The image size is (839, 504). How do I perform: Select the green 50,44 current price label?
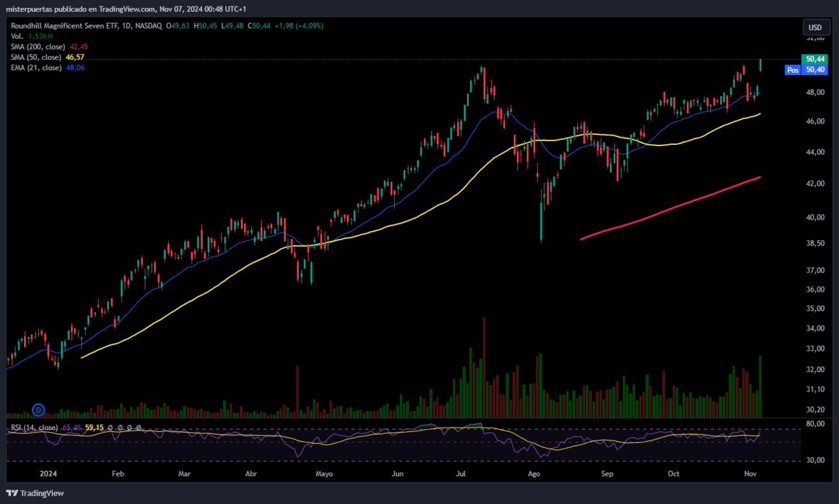[x=814, y=58]
